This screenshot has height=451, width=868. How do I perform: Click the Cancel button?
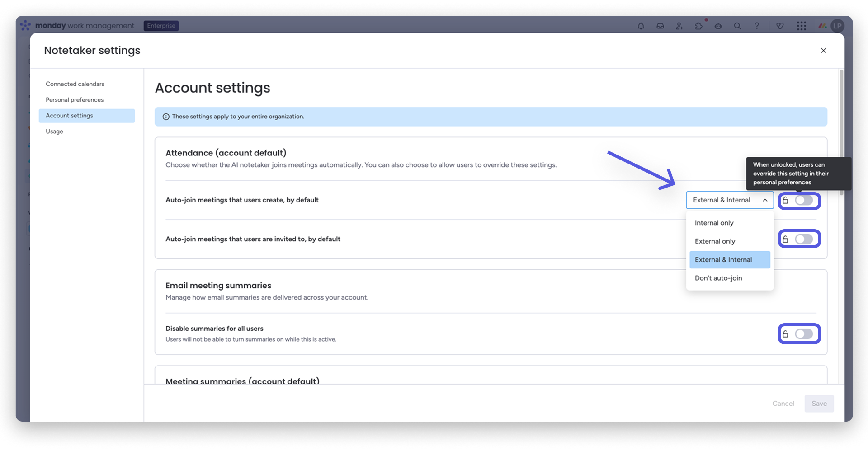coord(783,404)
